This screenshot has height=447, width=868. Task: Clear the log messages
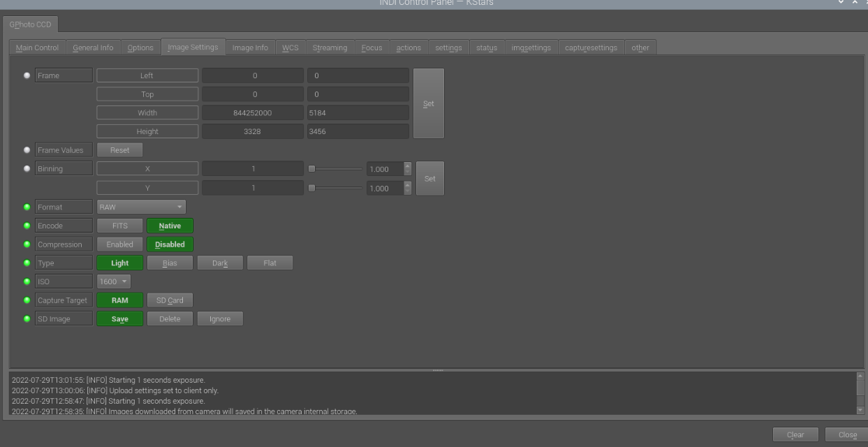(x=795, y=434)
